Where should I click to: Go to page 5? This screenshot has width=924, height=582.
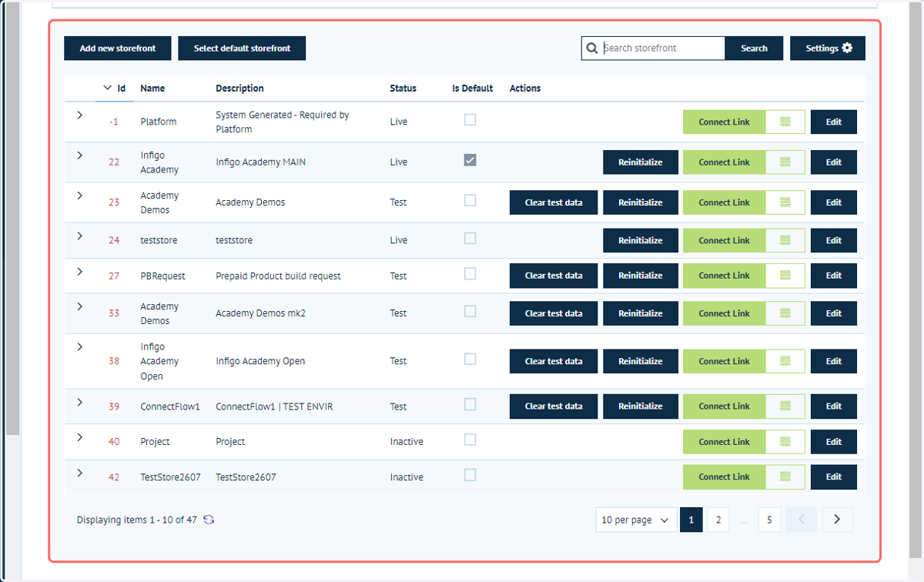769,520
